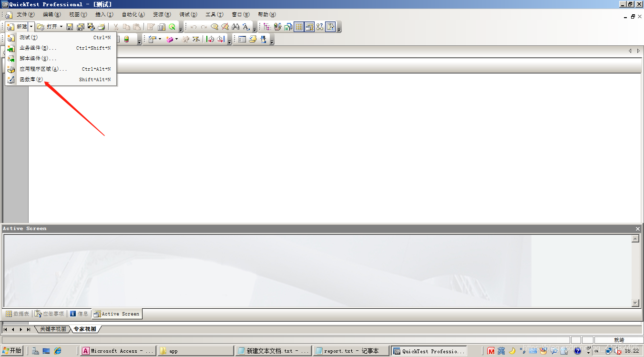Click the 打开 (Open) toolbar button
The height and width of the screenshot is (357, 644).
pyautogui.click(x=47, y=27)
